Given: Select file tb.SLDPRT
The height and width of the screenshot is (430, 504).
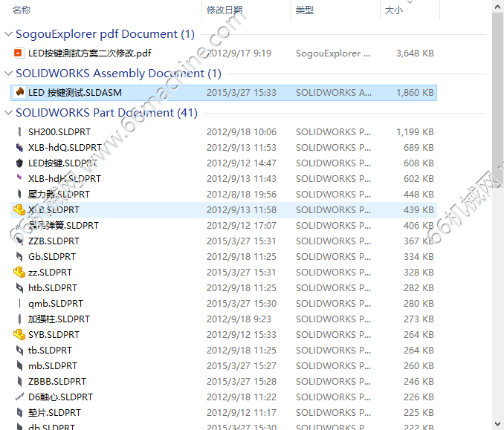Looking at the screenshot, I should click(x=50, y=350).
